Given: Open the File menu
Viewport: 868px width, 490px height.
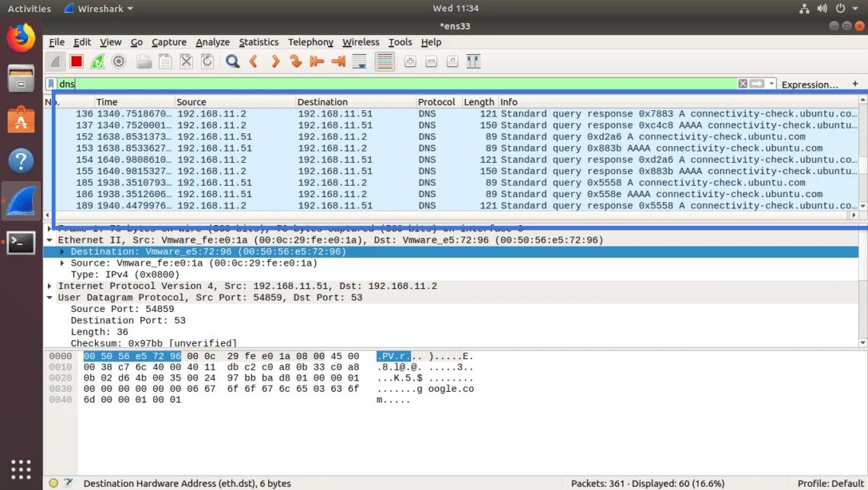Looking at the screenshot, I should click(x=56, y=42).
